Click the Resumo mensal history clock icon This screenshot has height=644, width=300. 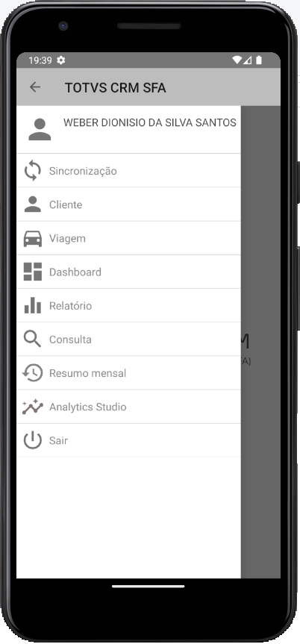[33, 373]
